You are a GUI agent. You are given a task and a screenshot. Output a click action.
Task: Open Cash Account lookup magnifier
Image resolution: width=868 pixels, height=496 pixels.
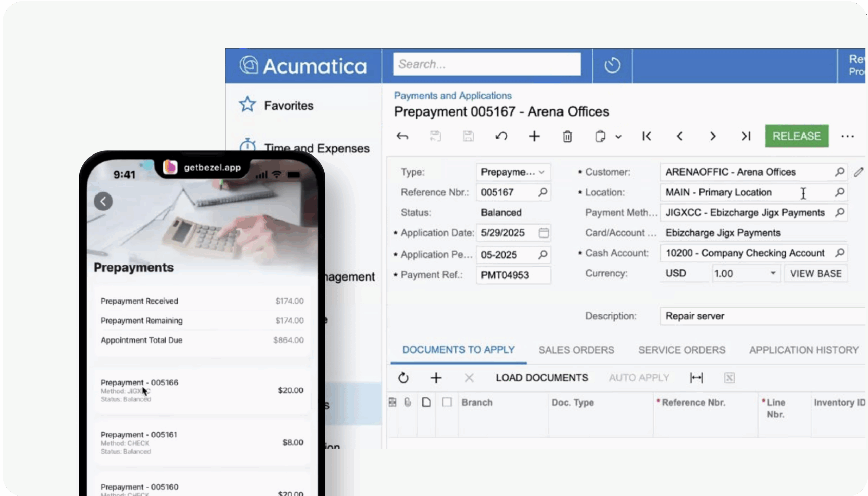(840, 253)
